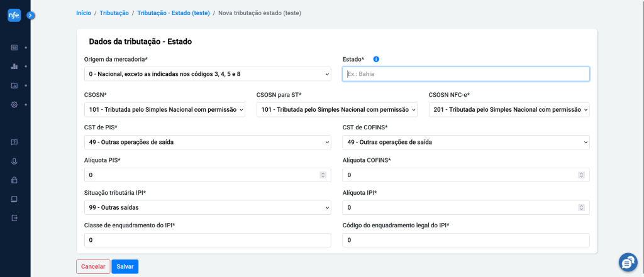Focus the Estado text input field
The width and height of the screenshot is (644, 277).
tap(466, 74)
